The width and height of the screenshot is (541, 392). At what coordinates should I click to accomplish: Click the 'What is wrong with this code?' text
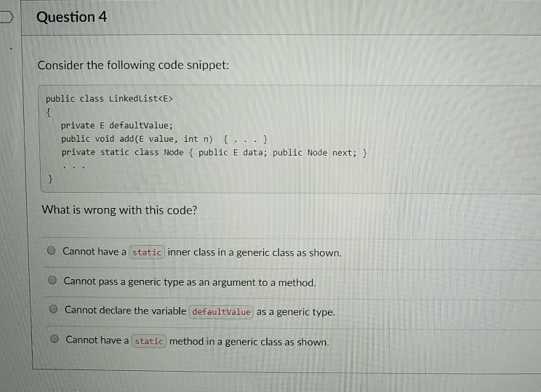(x=119, y=209)
